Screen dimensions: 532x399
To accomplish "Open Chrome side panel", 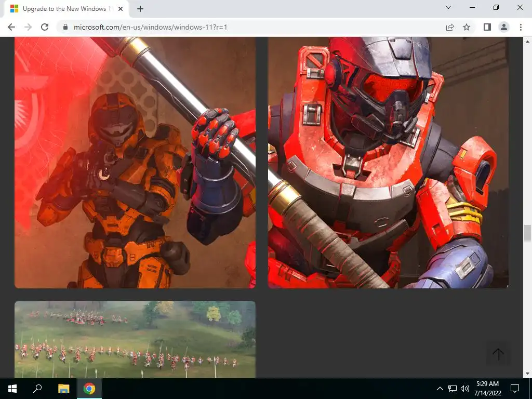I will point(487,27).
